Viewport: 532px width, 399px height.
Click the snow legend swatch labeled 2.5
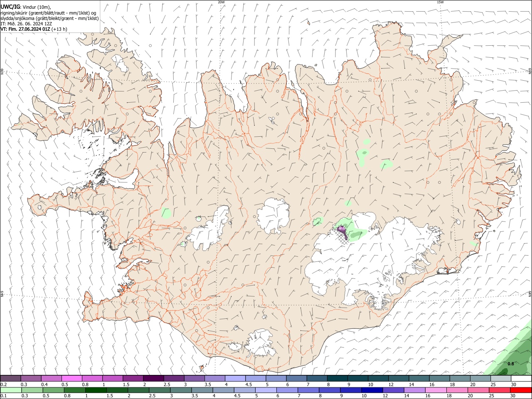point(174,378)
